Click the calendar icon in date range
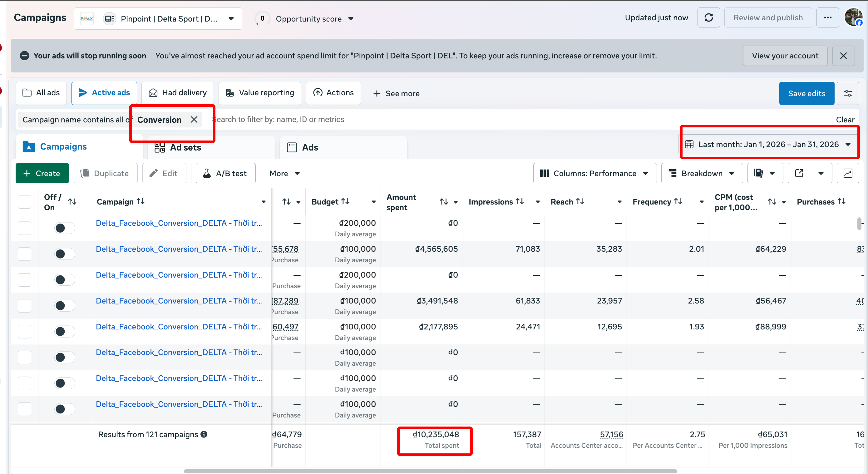Viewport: 868px width, 474px height. (x=689, y=145)
